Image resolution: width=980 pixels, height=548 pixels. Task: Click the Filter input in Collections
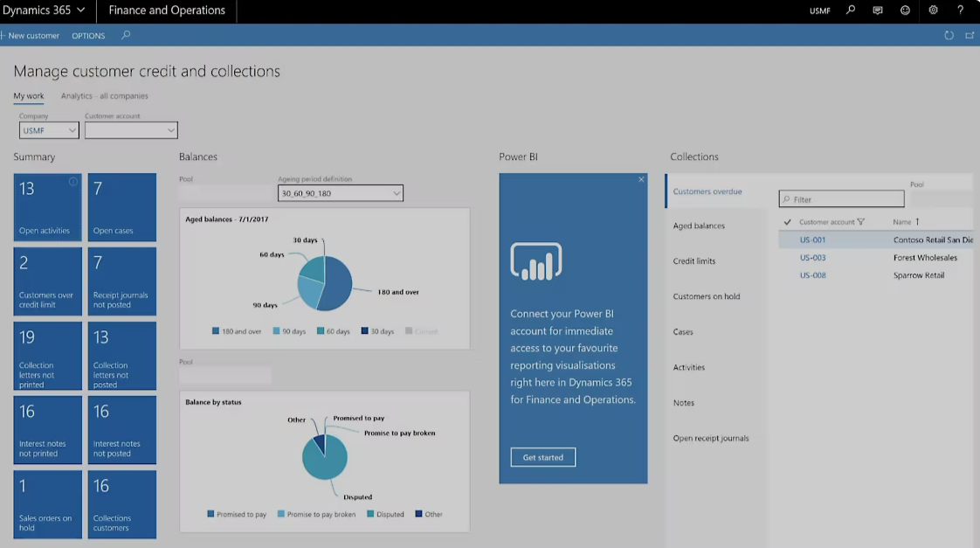click(841, 199)
